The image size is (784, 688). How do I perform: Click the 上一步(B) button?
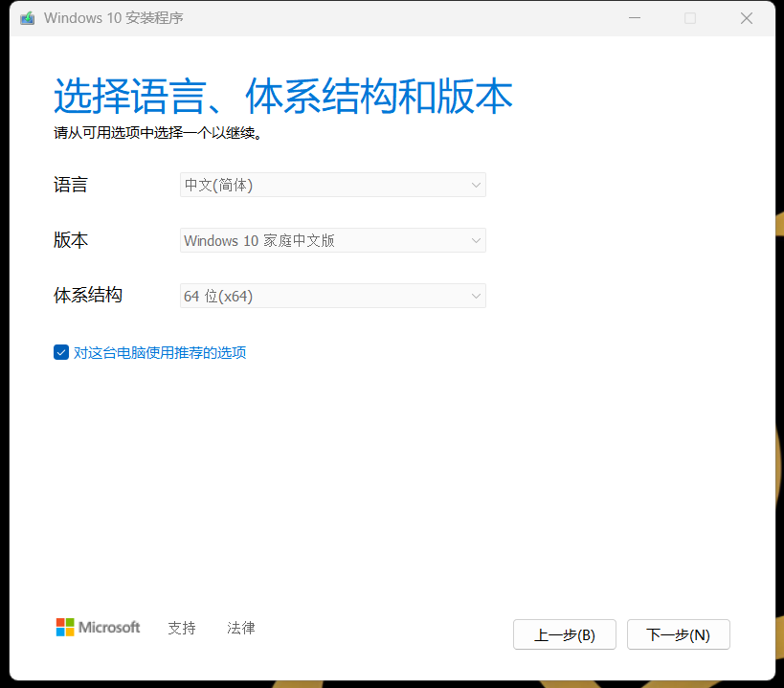click(x=565, y=634)
